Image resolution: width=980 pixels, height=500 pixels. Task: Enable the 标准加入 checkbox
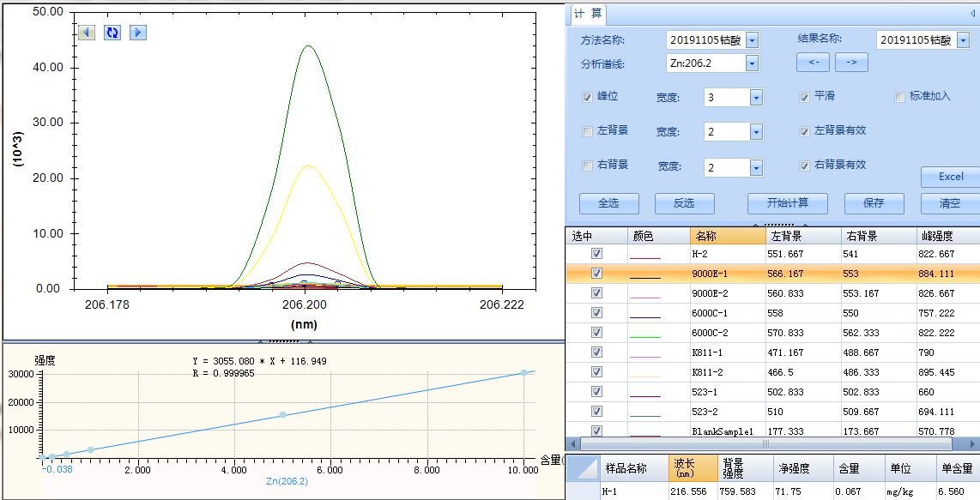point(899,97)
